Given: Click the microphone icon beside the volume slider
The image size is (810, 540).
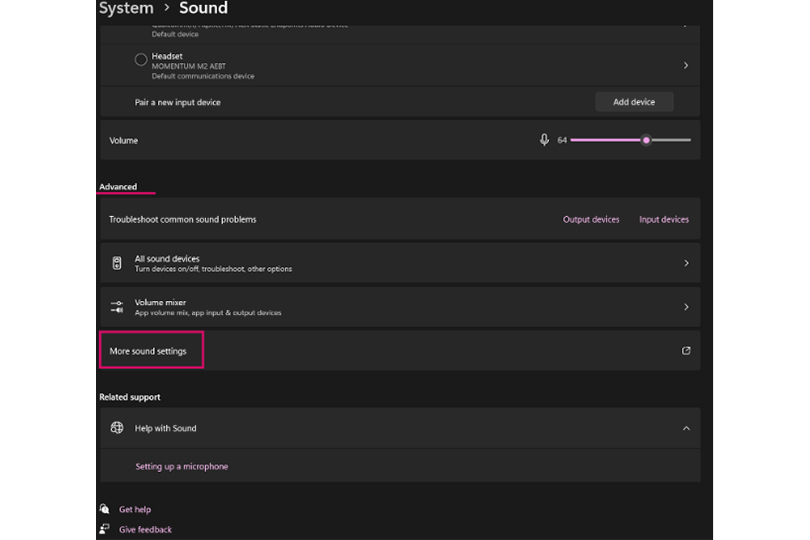Looking at the screenshot, I should coord(544,140).
